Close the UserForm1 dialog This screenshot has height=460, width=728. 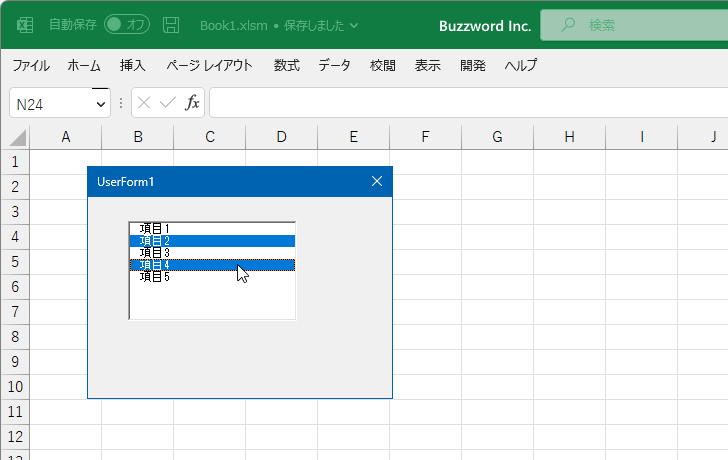click(x=377, y=181)
